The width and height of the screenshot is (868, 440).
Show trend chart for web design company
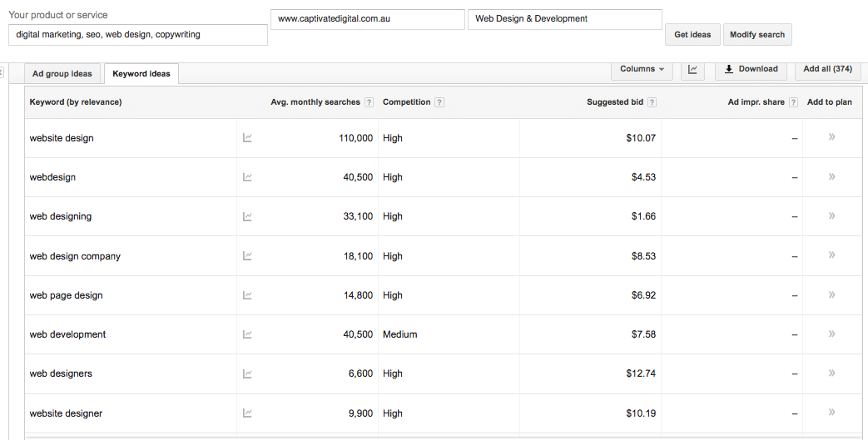pyautogui.click(x=247, y=255)
